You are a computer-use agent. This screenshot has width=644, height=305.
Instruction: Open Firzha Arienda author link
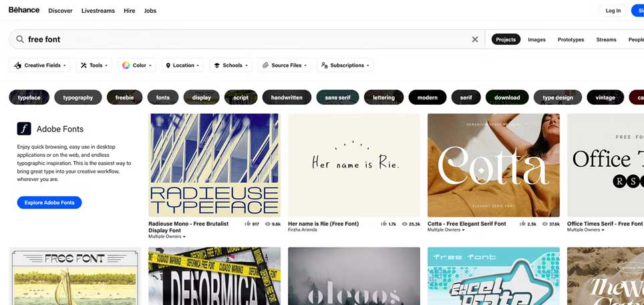click(302, 230)
